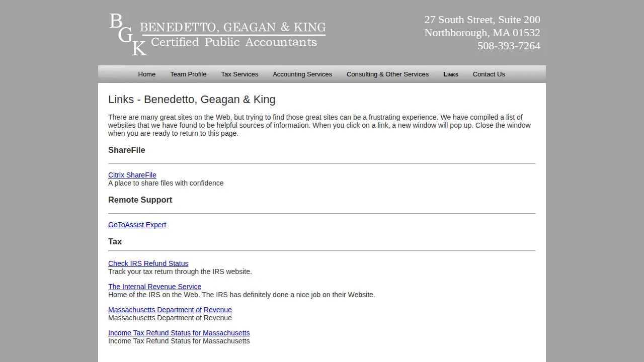Open Consulting & Other Services menu
The image size is (644, 362).
point(388,74)
